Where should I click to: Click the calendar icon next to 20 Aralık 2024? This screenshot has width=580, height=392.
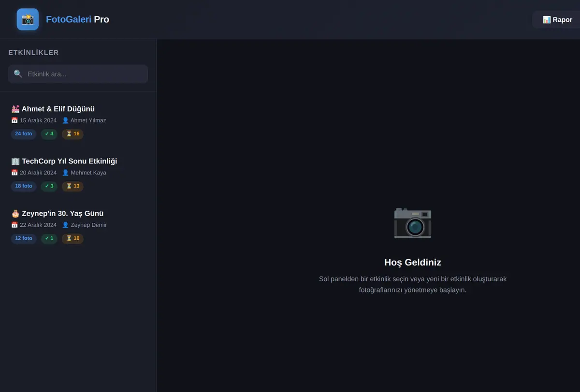[x=14, y=173]
